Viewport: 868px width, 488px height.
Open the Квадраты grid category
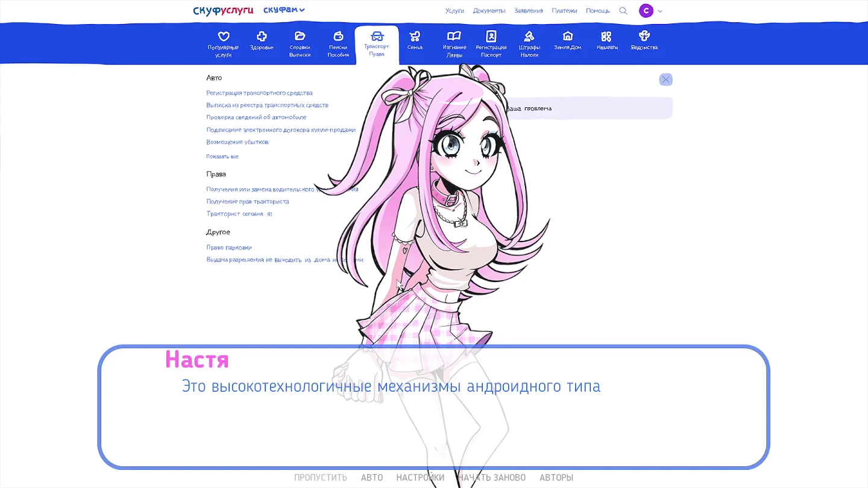tap(606, 41)
